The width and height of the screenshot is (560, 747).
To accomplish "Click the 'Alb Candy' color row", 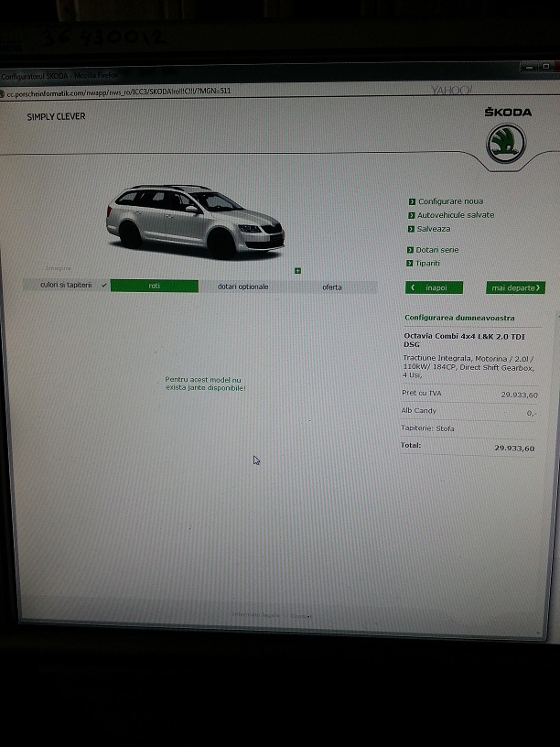I will [469, 412].
